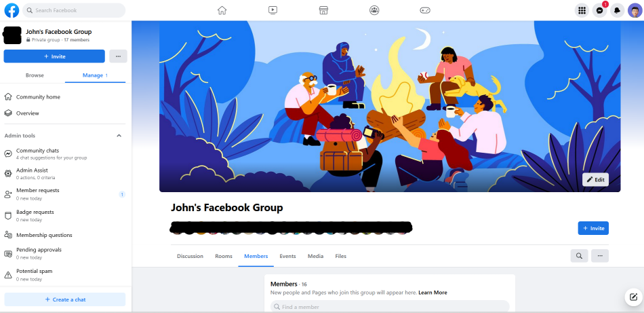Open the Home feed icon
The width and height of the screenshot is (644, 313).
[x=222, y=10]
